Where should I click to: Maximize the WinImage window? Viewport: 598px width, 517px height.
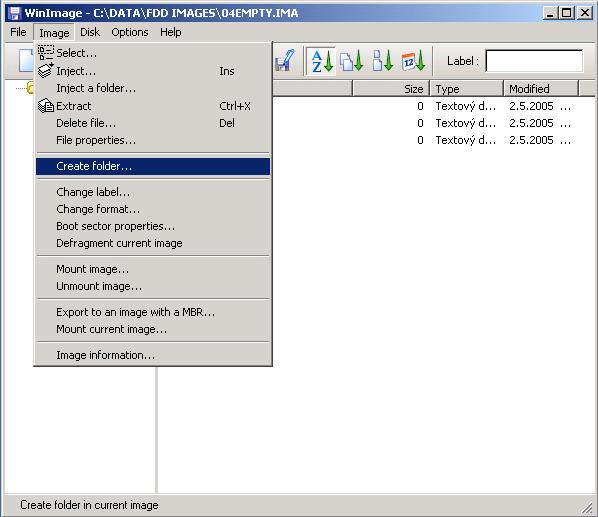click(x=567, y=13)
